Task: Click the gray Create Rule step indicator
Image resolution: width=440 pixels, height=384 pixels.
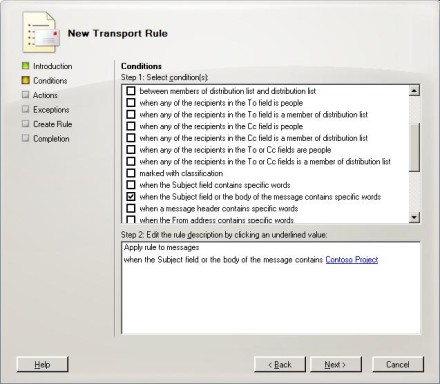Action: pyautogui.click(x=26, y=124)
